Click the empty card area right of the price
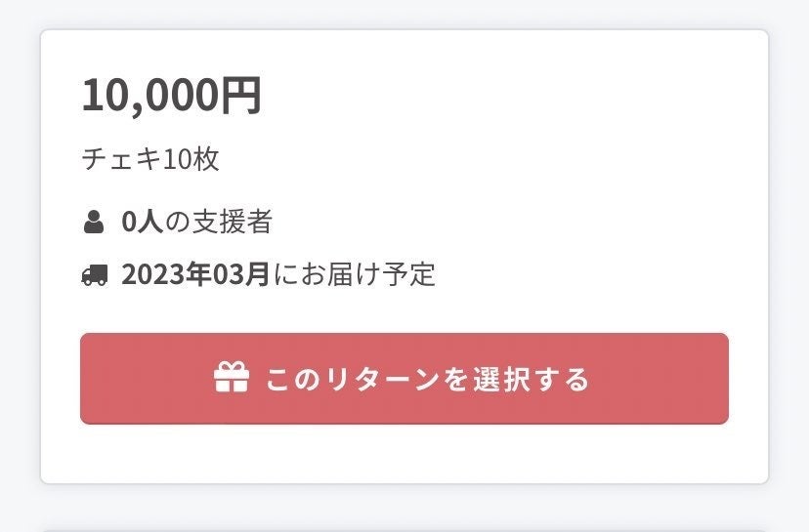The height and width of the screenshot is (532, 809). 508,96
